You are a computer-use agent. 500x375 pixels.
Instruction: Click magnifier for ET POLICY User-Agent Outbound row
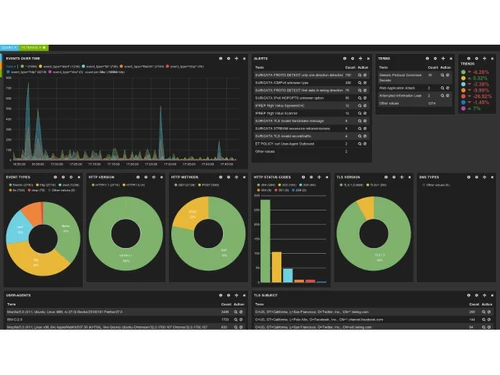[x=360, y=144]
